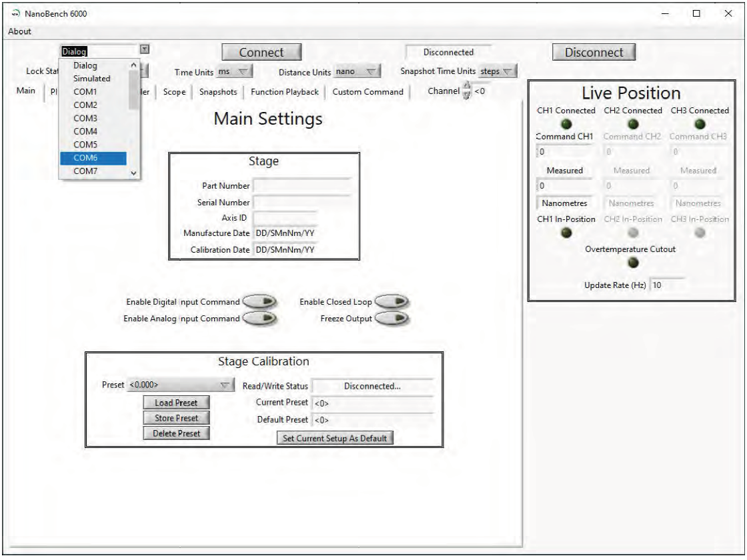Click the CH1 In-Position indicator LED
Image resolution: width=747 pixels, height=560 pixels.
point(566,233)
